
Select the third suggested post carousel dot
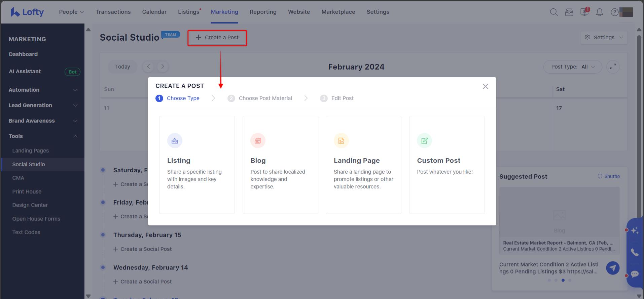563,280
